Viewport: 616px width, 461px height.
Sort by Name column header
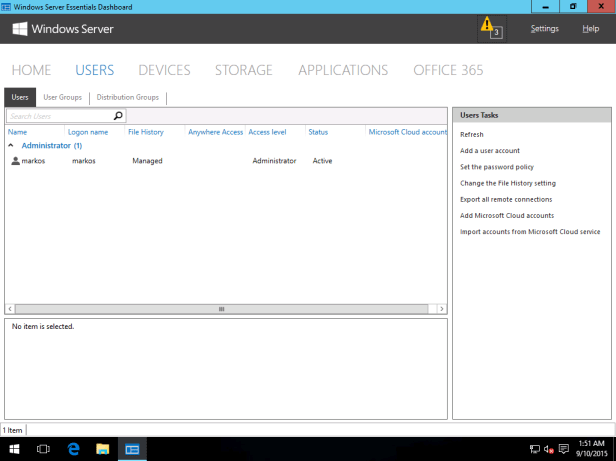click(18, 132)
